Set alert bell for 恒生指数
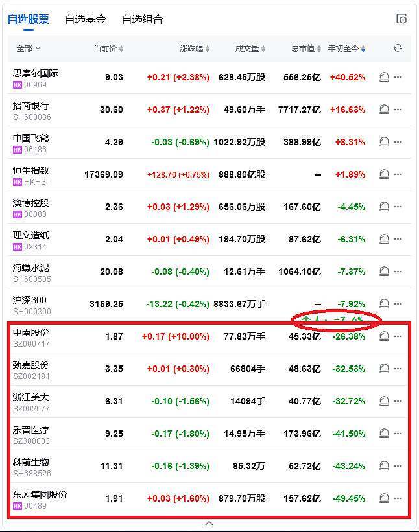The image size is (419, 532). 384,174
